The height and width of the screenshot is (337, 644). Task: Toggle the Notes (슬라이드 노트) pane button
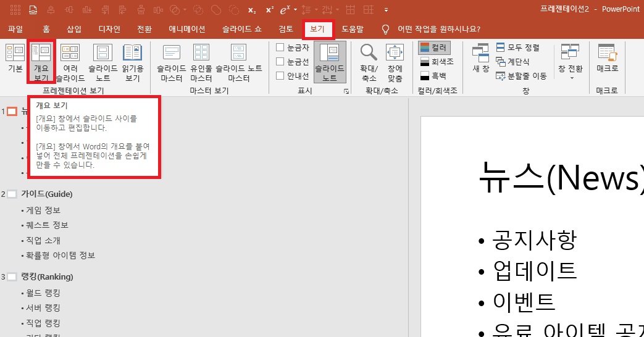click(x=329, y=62)
